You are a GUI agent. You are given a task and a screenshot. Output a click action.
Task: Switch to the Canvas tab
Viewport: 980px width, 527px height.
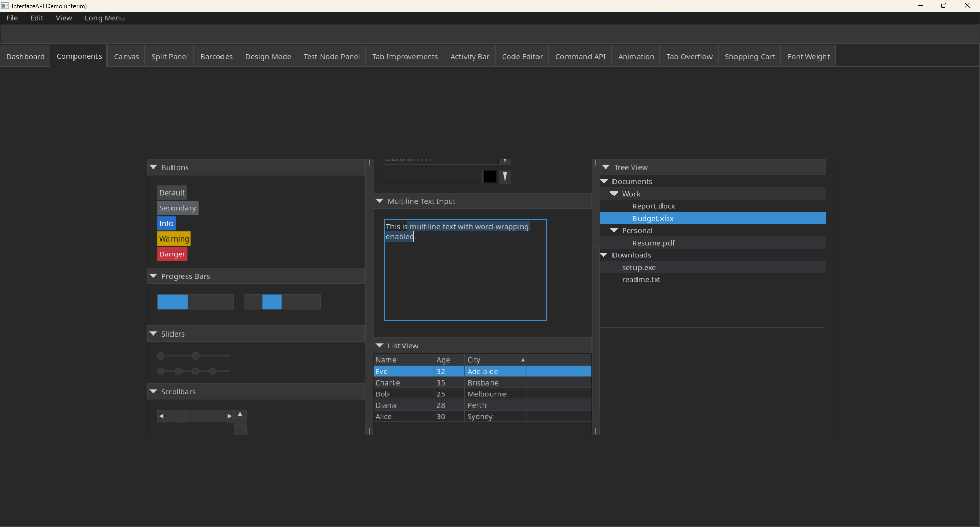coord(127,57)
